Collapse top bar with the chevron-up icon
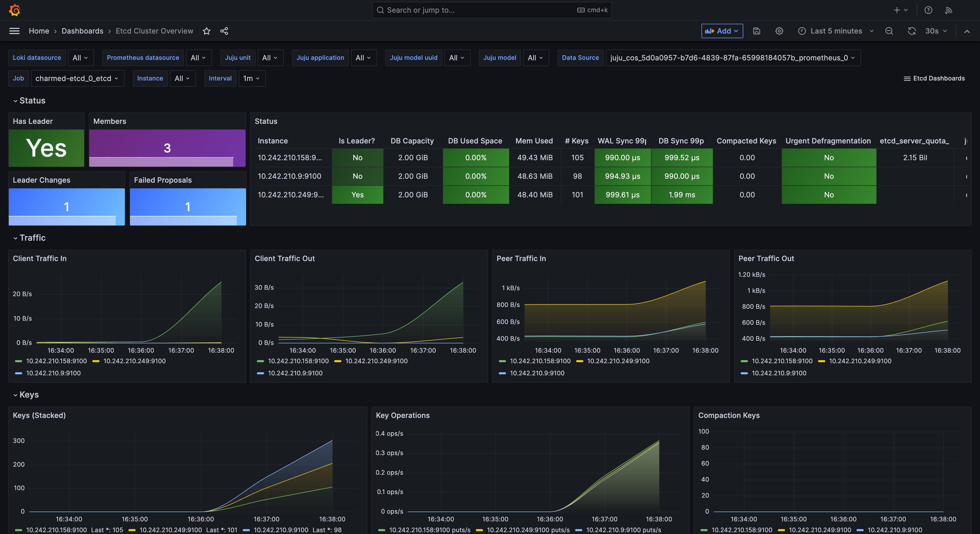Viewport: 980px width, 534px height. click(x=967, y=31)
